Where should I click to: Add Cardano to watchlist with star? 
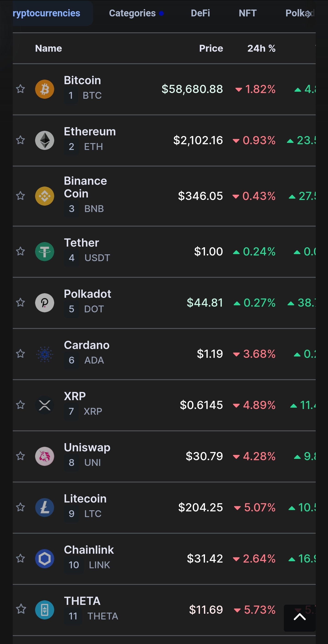[20, 354]
